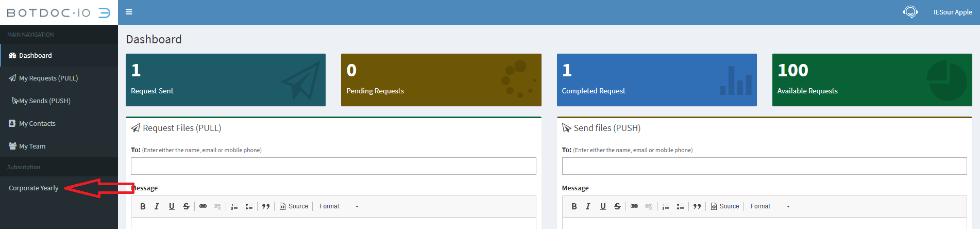
Task: Toggle Italic in Send files editor
Action: 588,206
